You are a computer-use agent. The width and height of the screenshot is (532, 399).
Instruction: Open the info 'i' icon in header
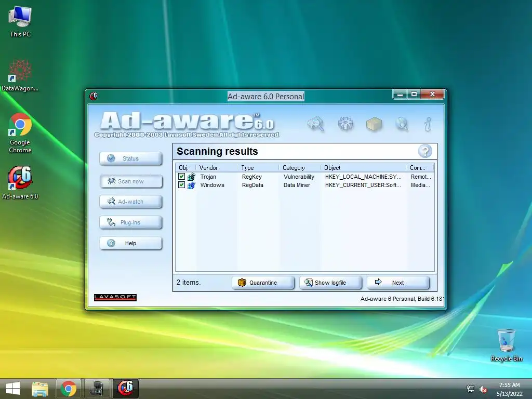pyautogui.click(x=428, y=124)
